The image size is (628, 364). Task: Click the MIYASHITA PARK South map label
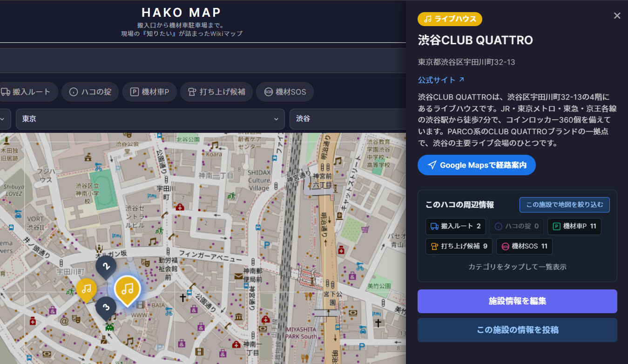(x=302, y=333)
